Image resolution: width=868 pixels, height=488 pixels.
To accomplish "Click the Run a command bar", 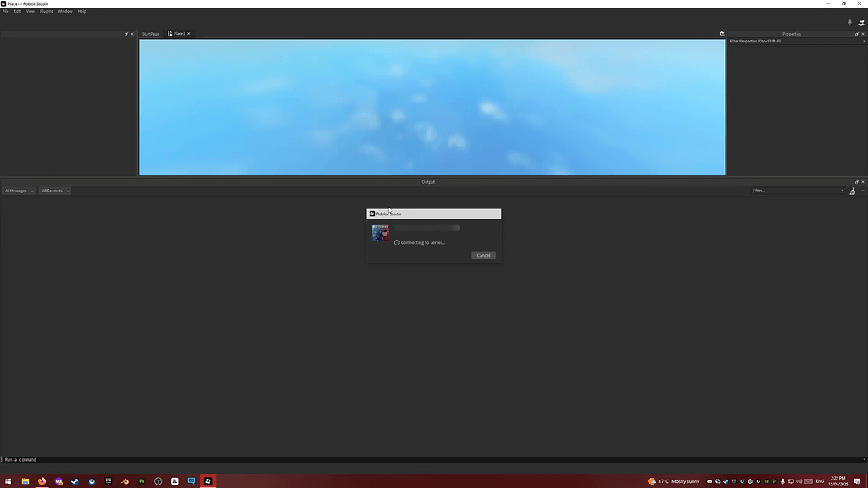I will (85, 459).
